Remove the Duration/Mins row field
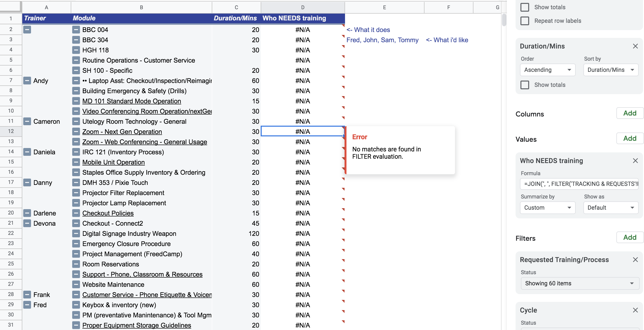This screenshot has height=330, width=644. point(635,46)
